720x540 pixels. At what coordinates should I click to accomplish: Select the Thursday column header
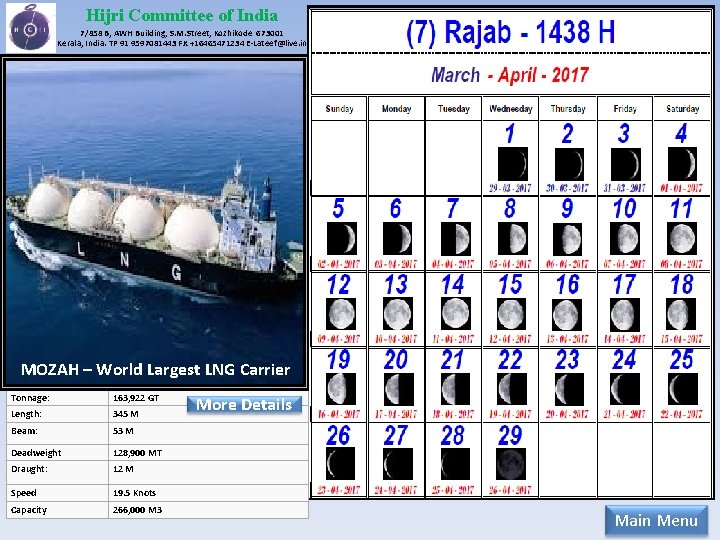568,109
